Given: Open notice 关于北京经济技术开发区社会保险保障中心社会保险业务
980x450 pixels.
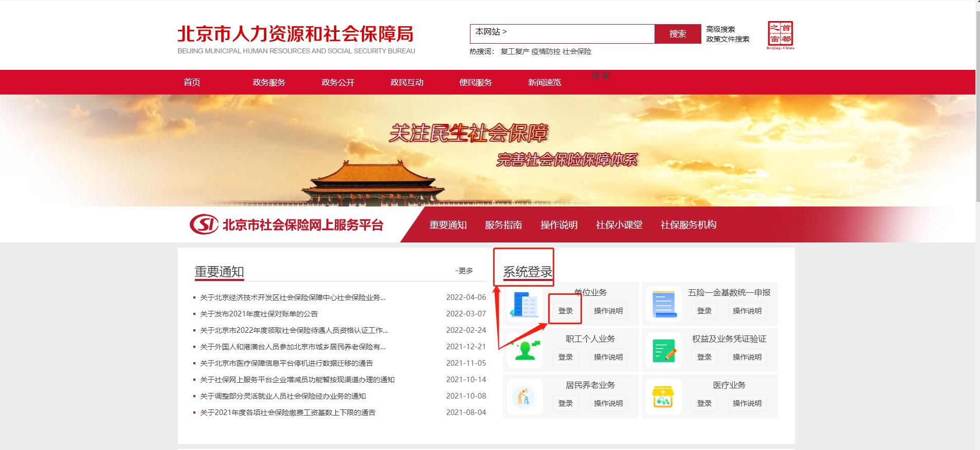Looking at the screenshot, I should point(293,297).
